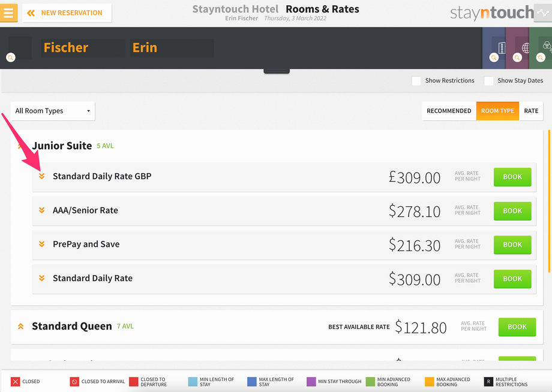Switch to the Rate tab

pyautogui.click(x=531, y=111)
